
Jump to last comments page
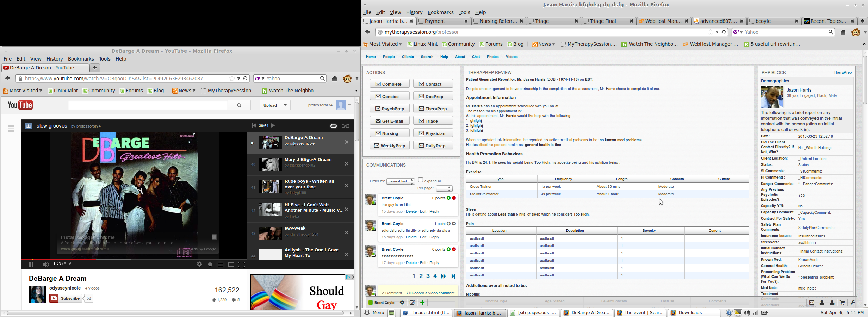(x=453, y=276)
